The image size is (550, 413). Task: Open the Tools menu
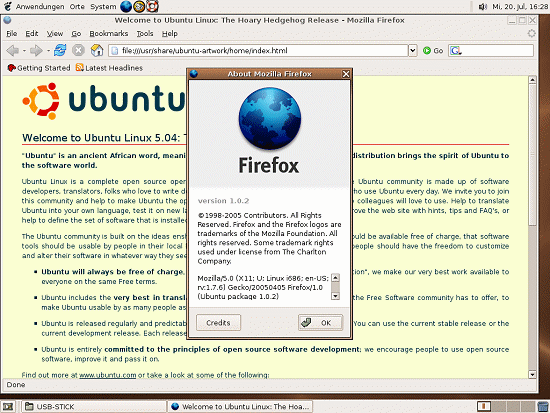(145, 34)
